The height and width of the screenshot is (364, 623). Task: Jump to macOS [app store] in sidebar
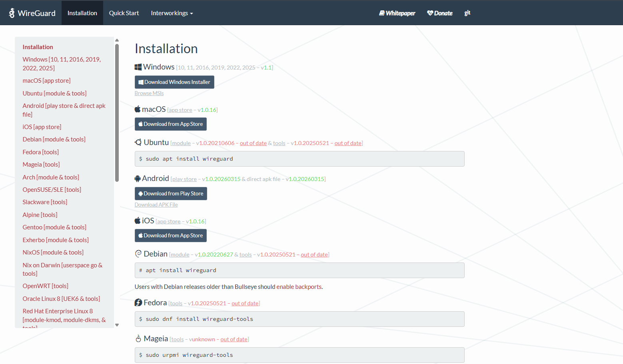tap(47, 81)
